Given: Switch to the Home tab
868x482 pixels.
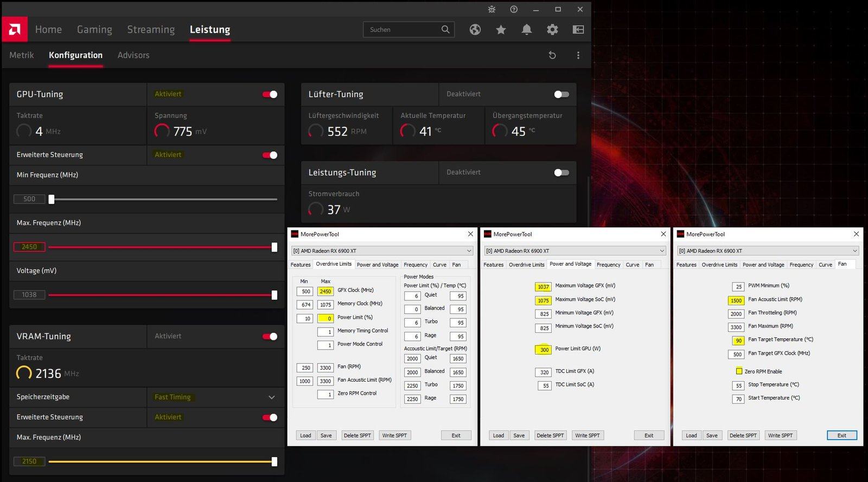Looking at the screenshot, I should pyautogui.click(x=48, y=29).
